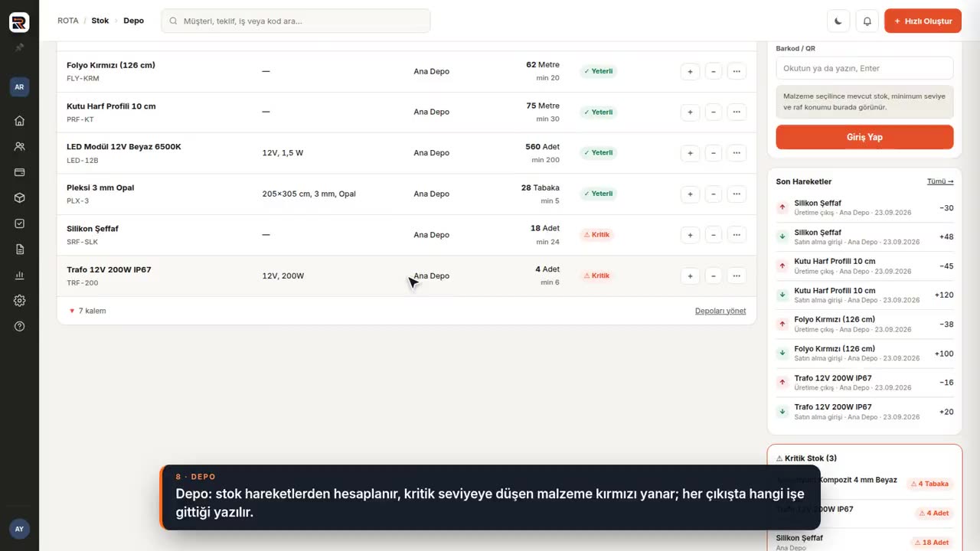Click the Depoları yönet link
The image size is (980, 551).
pos(720,311)
